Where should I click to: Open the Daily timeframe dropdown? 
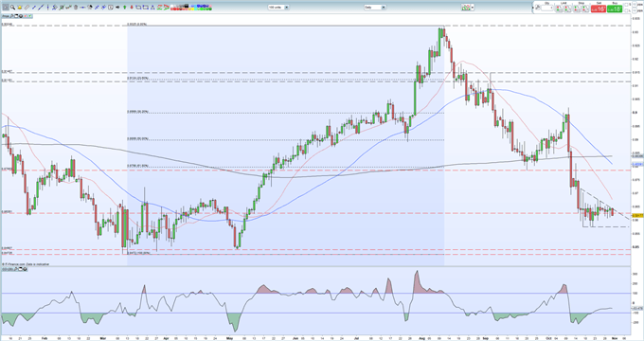[375, 7]
